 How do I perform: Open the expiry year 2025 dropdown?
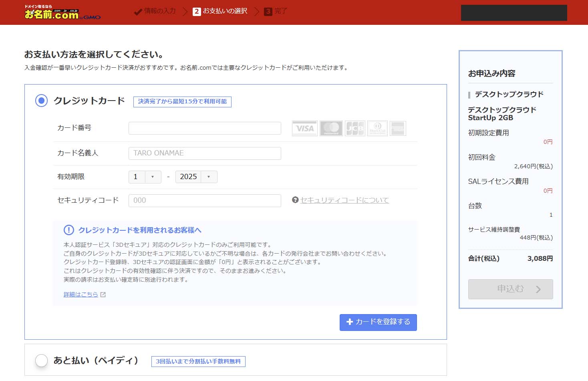[x=196, y=177]
